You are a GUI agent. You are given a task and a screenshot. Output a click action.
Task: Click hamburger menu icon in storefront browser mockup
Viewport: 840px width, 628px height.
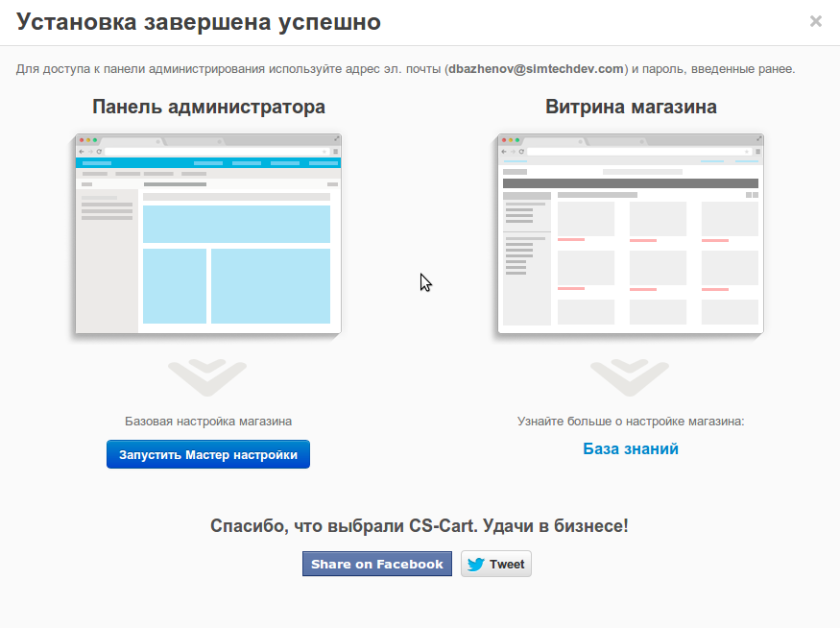[x=756, y=152]
